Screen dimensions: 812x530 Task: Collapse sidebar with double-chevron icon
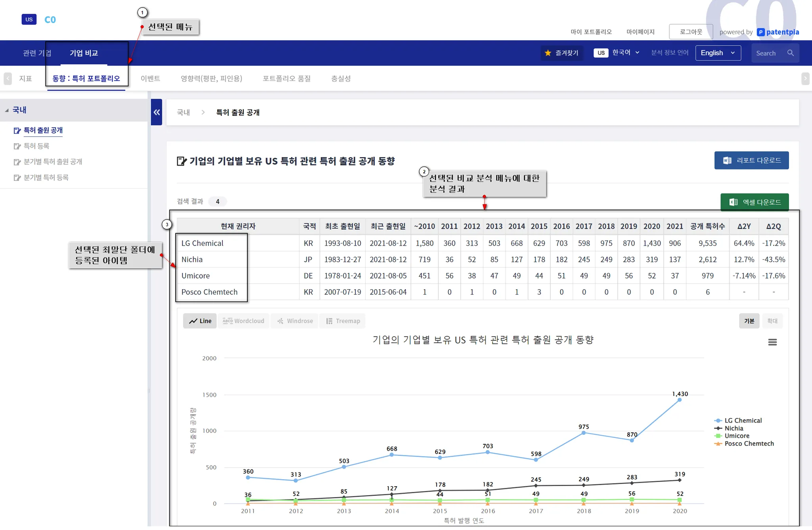coord(157,112)
